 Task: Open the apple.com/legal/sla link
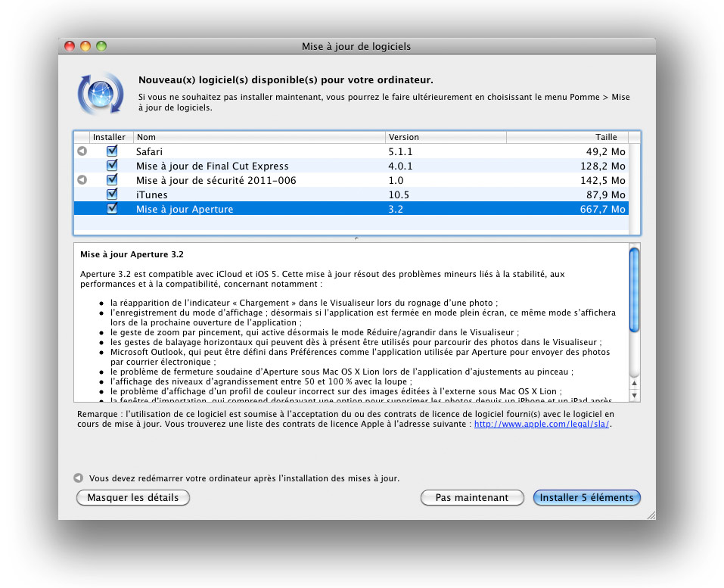542,424
